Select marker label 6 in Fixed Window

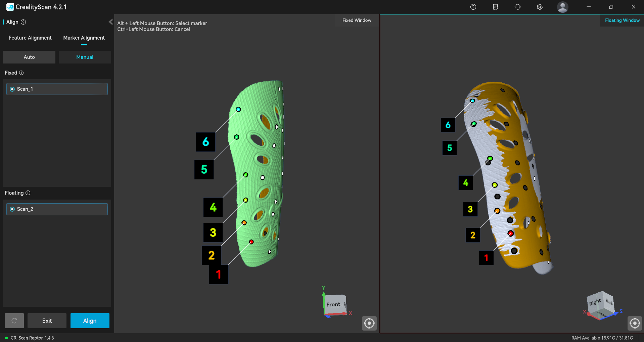pyautogui.click(x=205, y=142)
